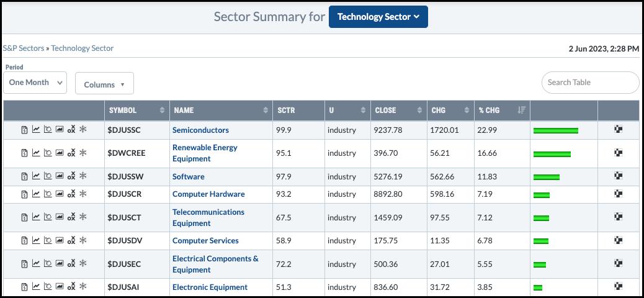Open the GalleryView image icon for Computer Services

(x=60, y=240)
